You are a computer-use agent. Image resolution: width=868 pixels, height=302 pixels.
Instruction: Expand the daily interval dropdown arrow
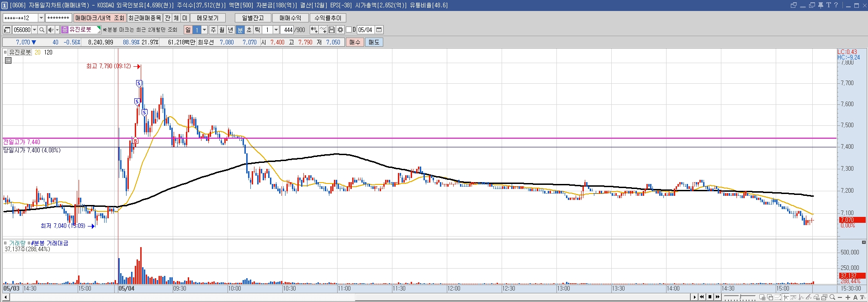click(x=204, y=30)
